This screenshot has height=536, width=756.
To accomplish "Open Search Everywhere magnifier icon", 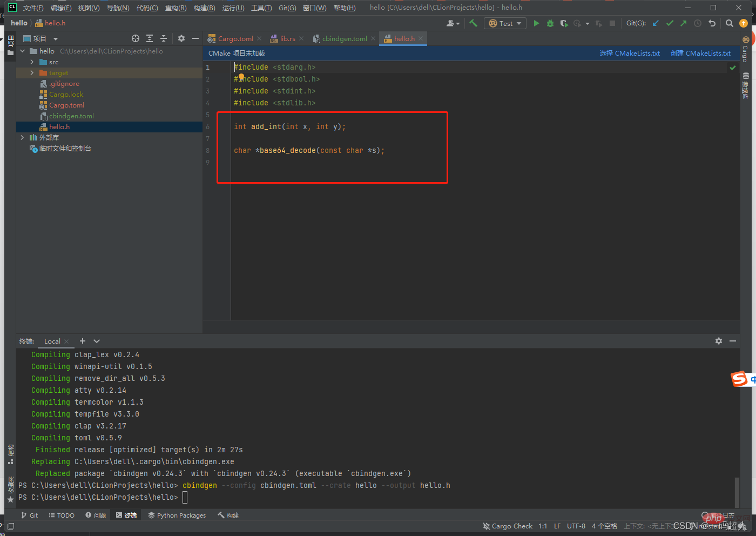I will coord(730,23).
